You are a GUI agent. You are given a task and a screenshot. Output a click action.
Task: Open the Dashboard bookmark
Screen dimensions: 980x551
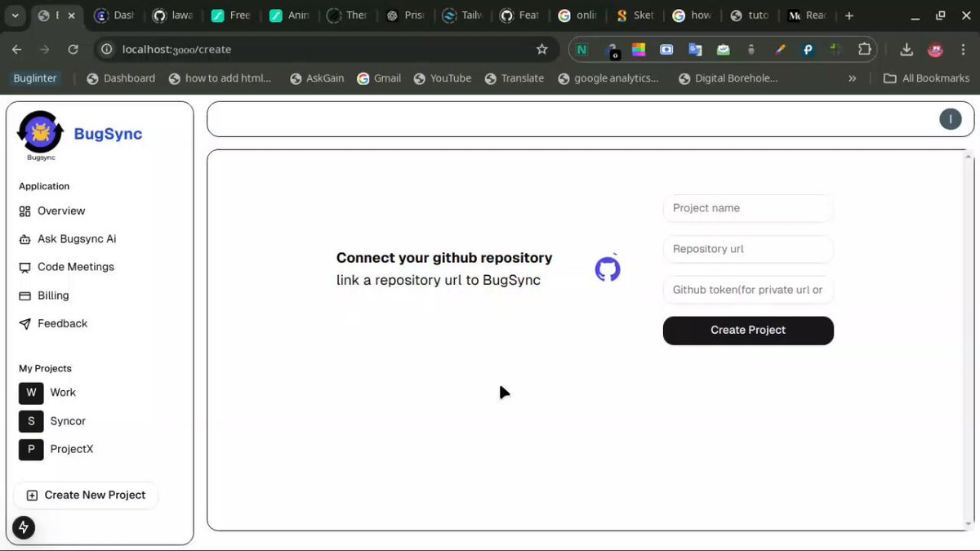[121, 78]
